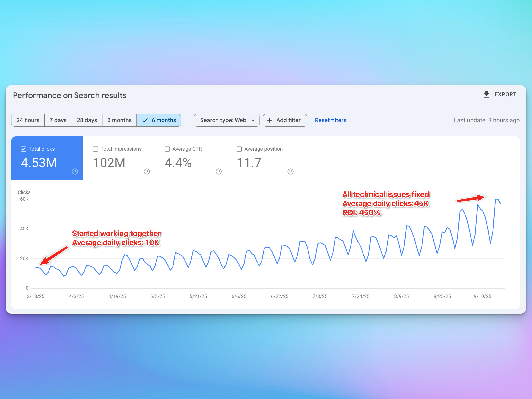Screen dimensions: 532x399
Task: Click the 5/5/25 date axis label
Action: 158,297
